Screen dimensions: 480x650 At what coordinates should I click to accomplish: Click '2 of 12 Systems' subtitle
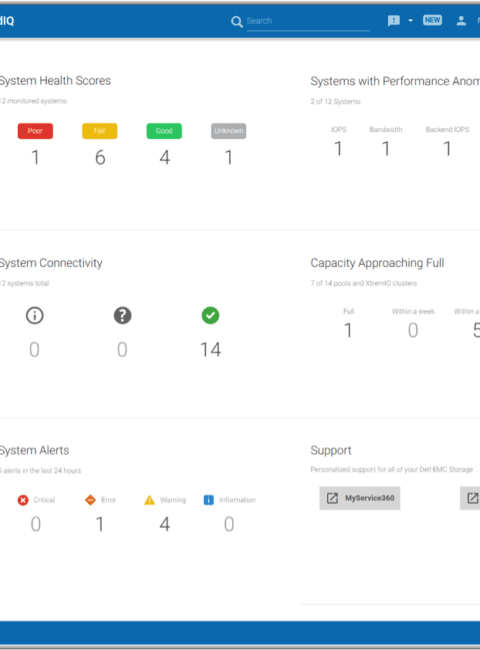(x=335, y=102)
